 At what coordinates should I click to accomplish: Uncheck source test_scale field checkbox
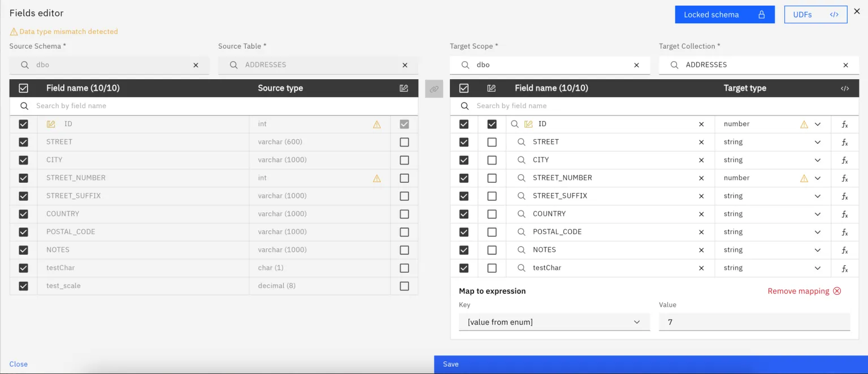click(23, 286)
